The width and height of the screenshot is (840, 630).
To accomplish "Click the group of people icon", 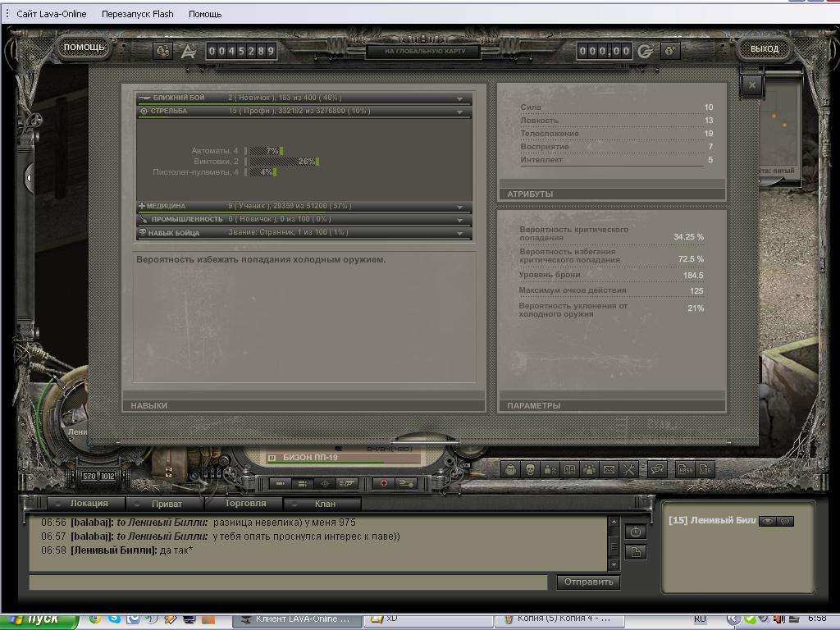I will click(590, 469).
